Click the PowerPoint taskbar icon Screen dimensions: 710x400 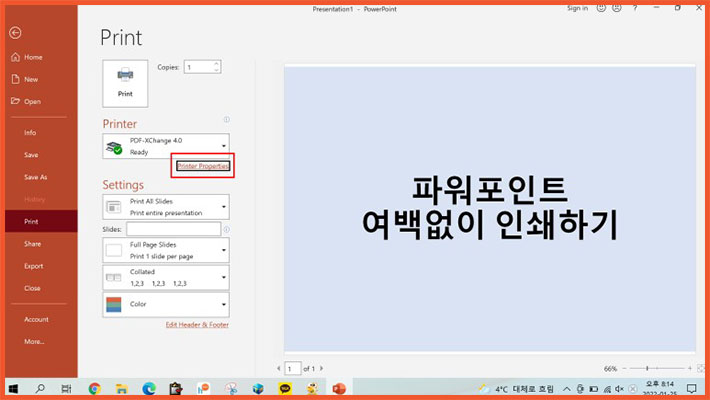[339, 389]
